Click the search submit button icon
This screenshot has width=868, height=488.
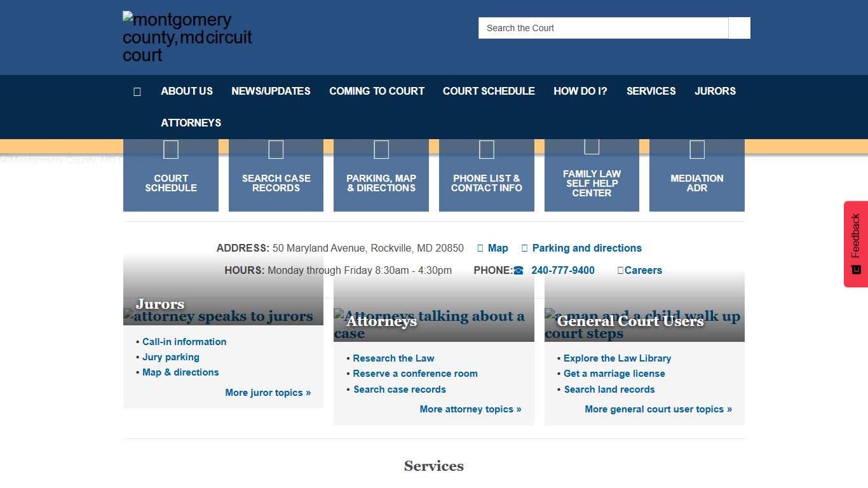(x=739, y=28)
